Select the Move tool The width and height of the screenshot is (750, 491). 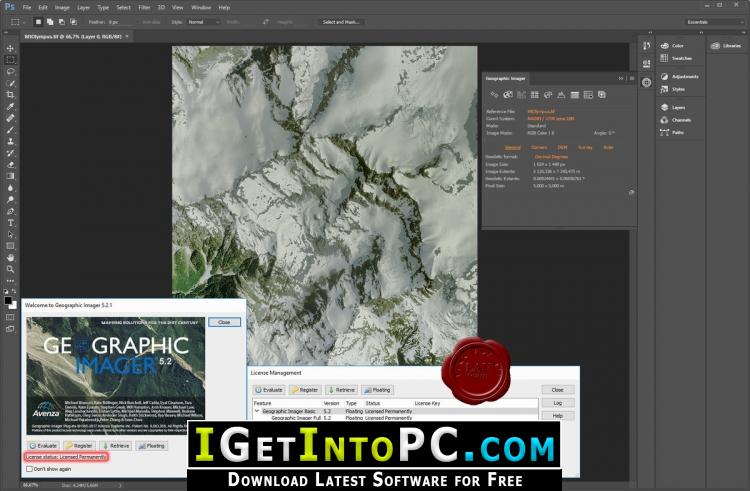click(10, 48)
